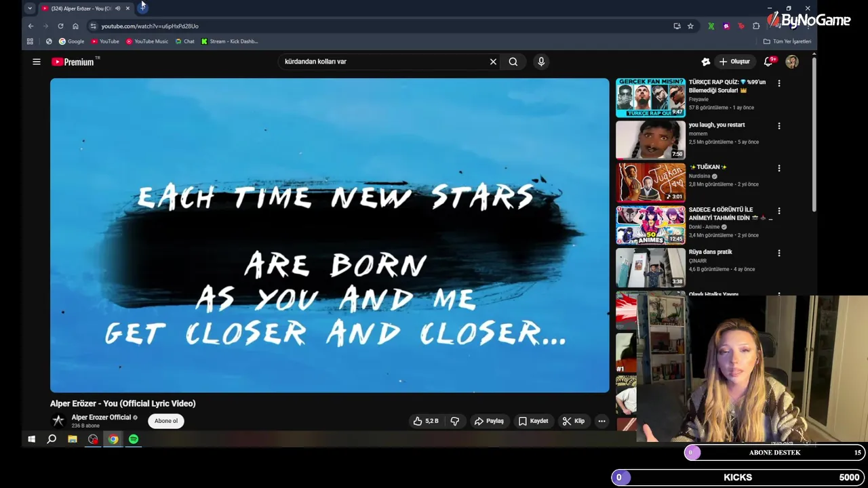Click the sparkle icon left of Oluştur

pyautogui.click(x=706, y=62)
